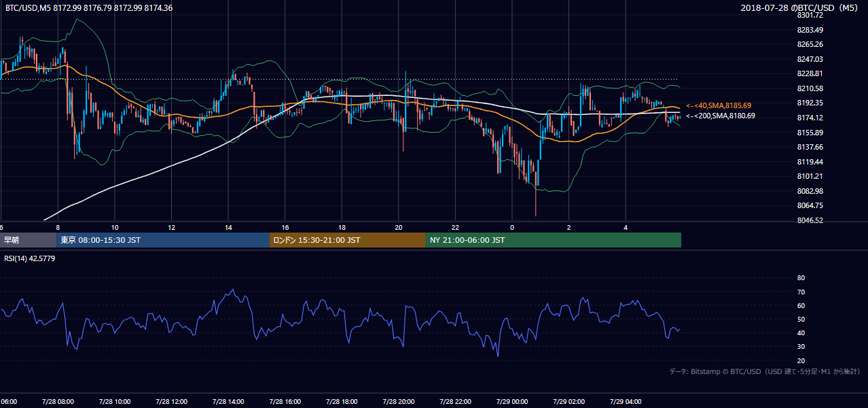
Task: Select the 東京 08:00-15:30 JST session bar
Action: 163,240
